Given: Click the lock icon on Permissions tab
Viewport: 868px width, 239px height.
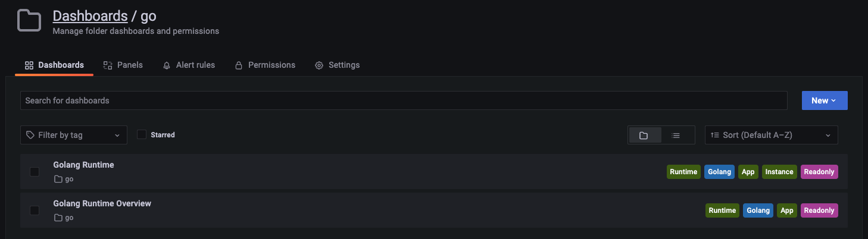Looking at the screenshot, I should (239, 65).
